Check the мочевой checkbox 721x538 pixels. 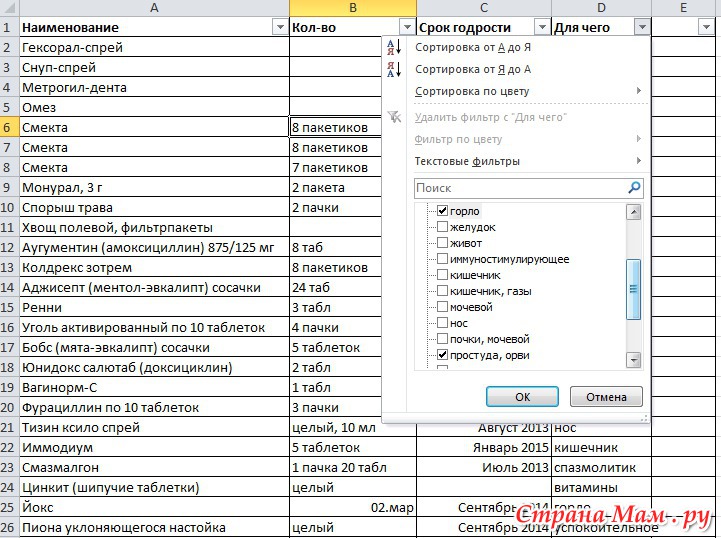442,307
